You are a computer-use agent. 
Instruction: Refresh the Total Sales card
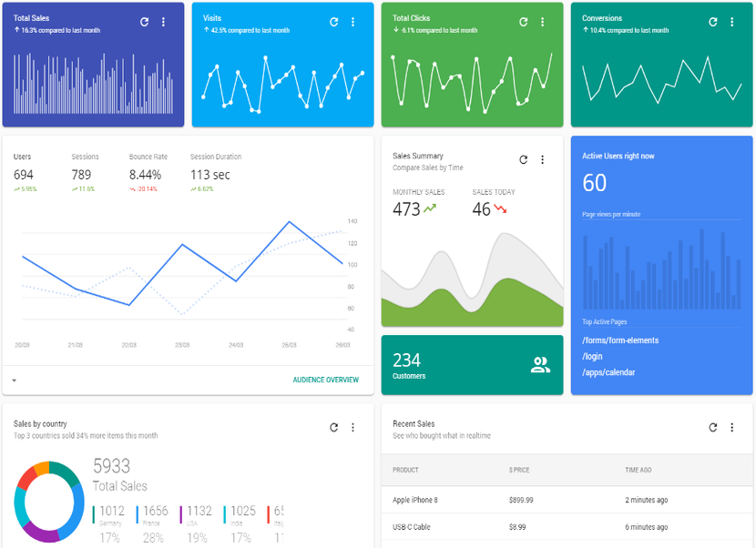click(x=144, y=22)
